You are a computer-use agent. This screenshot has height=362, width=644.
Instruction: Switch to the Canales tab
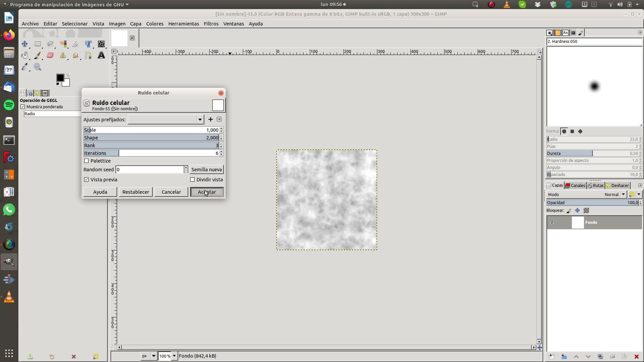click(575, 185)
